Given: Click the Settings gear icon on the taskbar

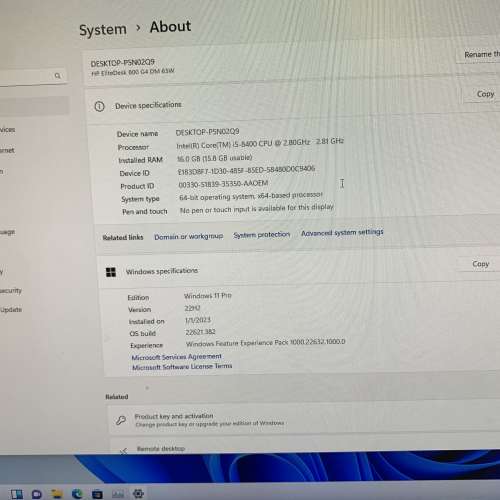Looking at the screenshot, I should [138, 493].
